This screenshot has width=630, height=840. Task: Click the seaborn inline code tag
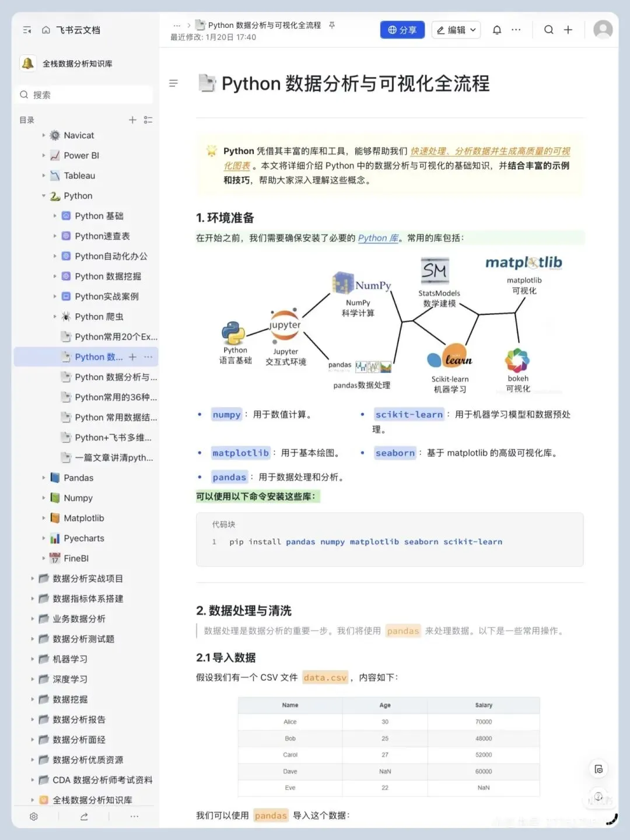click(395, 453)
